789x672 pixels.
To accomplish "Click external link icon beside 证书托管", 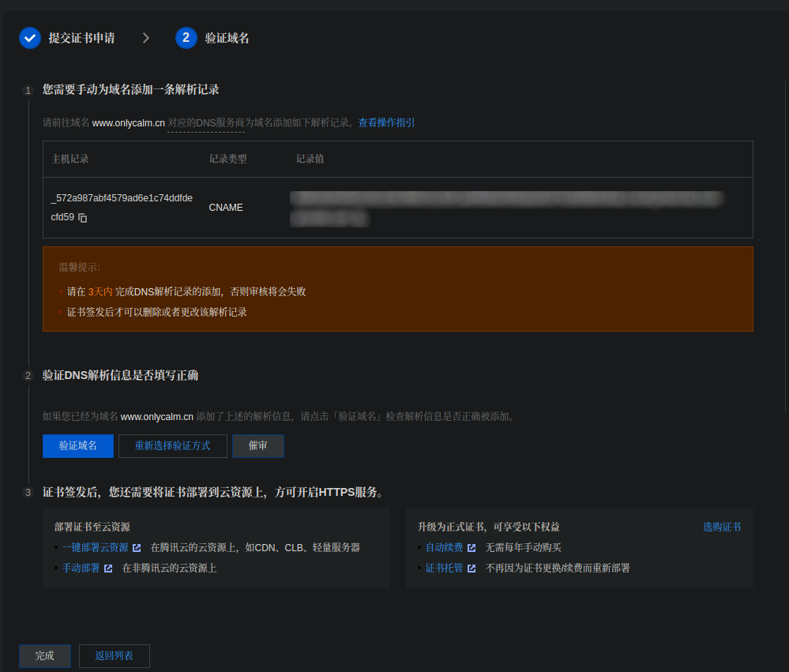I will (x=472, y=569).
